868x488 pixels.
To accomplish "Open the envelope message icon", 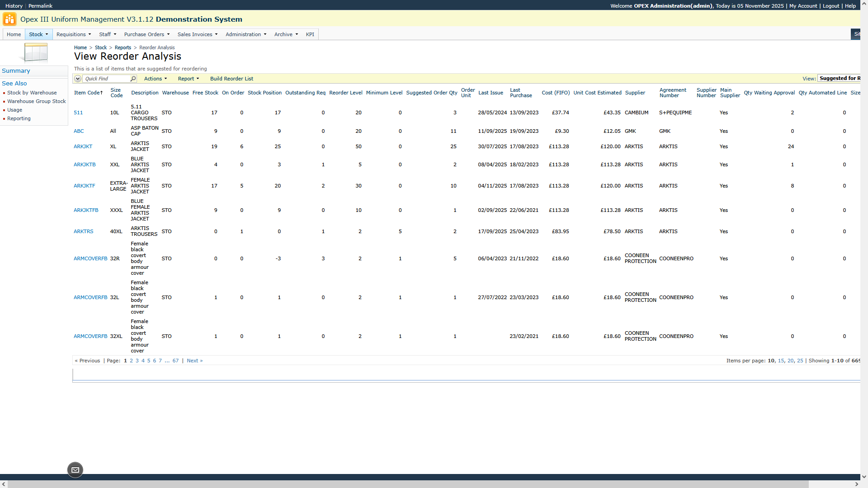I will (75, 470).
